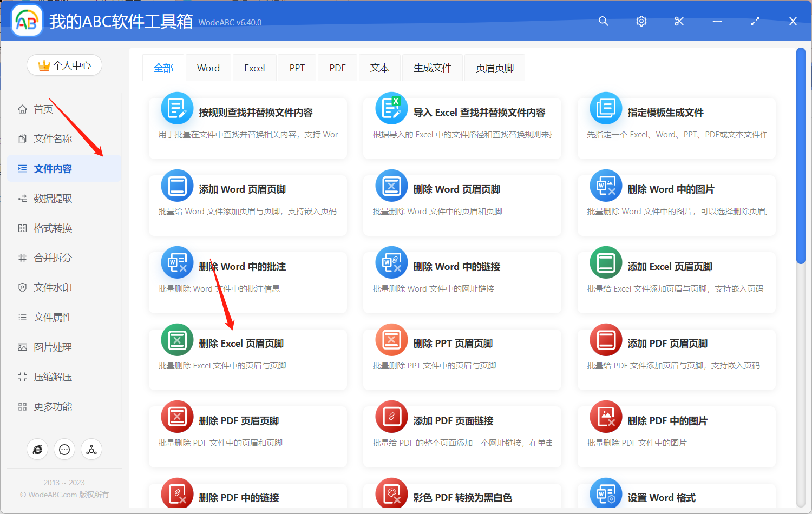Open the 指定模板生成文件 tool
Image resolution: width=812 pixels, height=514 pixels.
click(676, 128)
